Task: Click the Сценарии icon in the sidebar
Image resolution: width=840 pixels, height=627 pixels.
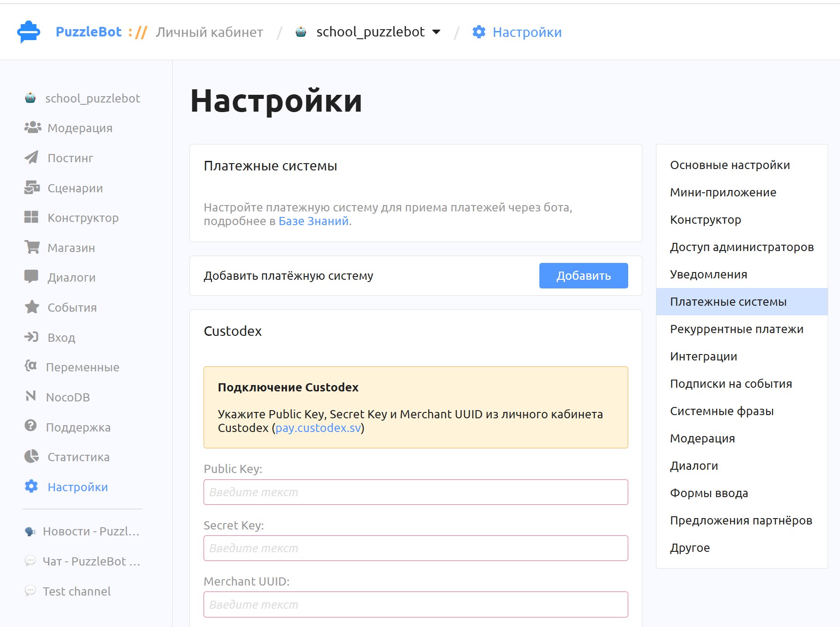Action: [32, 188]
